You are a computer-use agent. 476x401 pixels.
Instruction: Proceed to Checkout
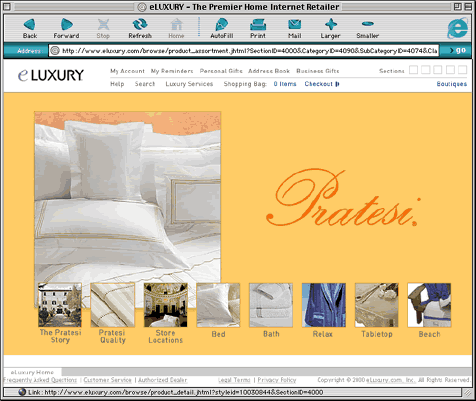click(x=322, y=84)
